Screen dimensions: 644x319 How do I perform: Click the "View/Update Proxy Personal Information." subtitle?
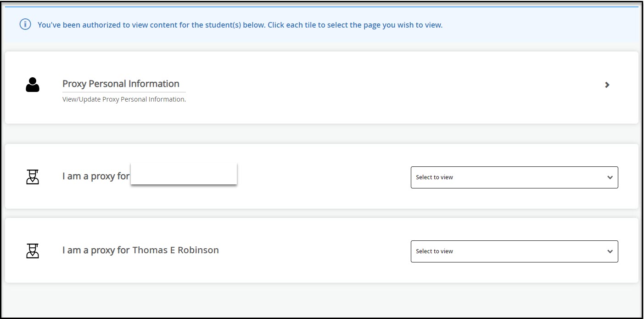tap(124, 99)
